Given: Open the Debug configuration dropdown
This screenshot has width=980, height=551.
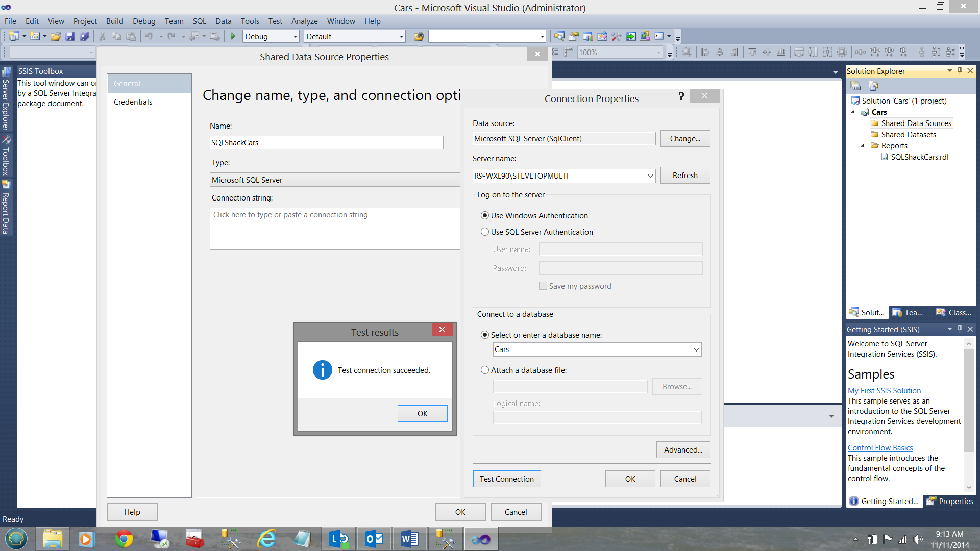Looking at the screenshot, I should tap(295, 37).
